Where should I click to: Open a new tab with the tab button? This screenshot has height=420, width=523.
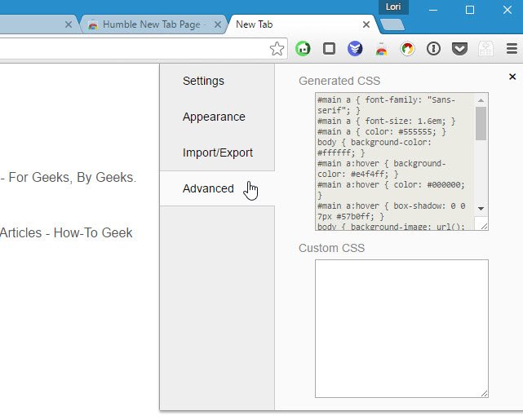[x=392, y=24]
